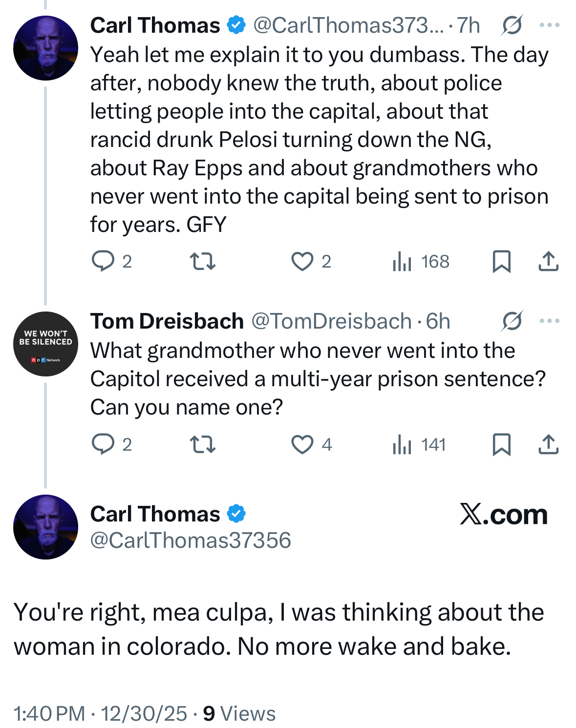Reply to Tom Dreisbach's tweet
The width and height of the screenshot is (576, 728).
pyautogui.click(x=103, y=444)
